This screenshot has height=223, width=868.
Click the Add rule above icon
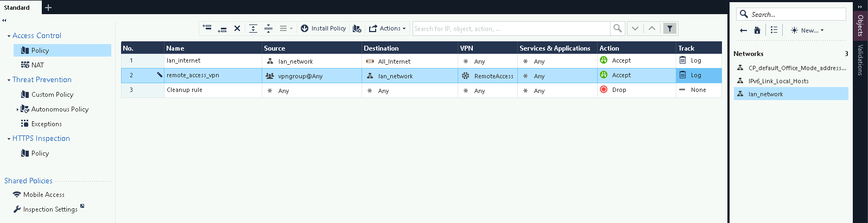click(x=207, y=28)
